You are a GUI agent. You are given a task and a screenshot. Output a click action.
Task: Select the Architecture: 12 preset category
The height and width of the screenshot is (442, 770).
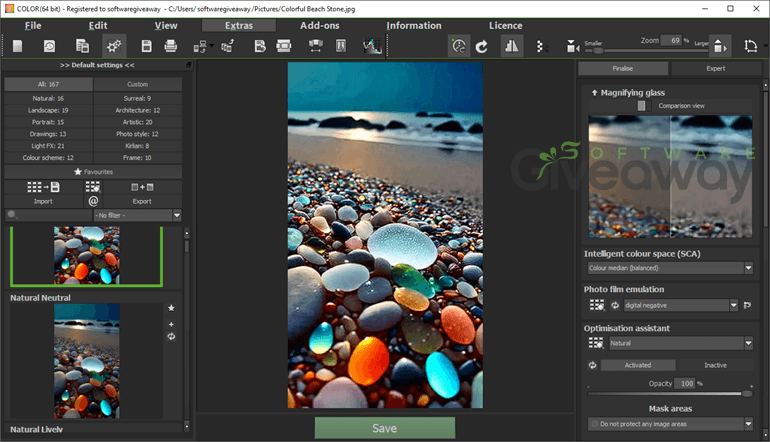[138, 110]
